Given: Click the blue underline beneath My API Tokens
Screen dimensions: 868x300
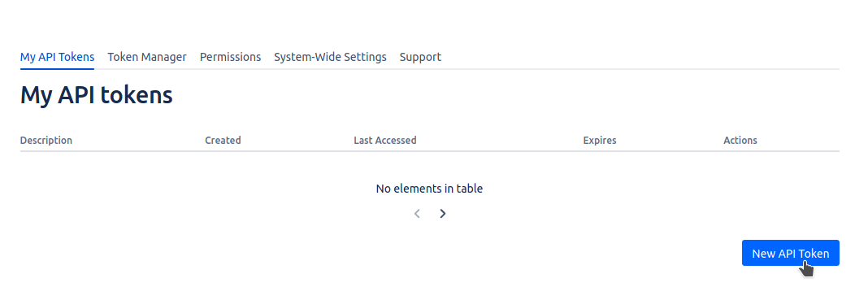Looking at the screenshot, I should [x=57, y=68].
